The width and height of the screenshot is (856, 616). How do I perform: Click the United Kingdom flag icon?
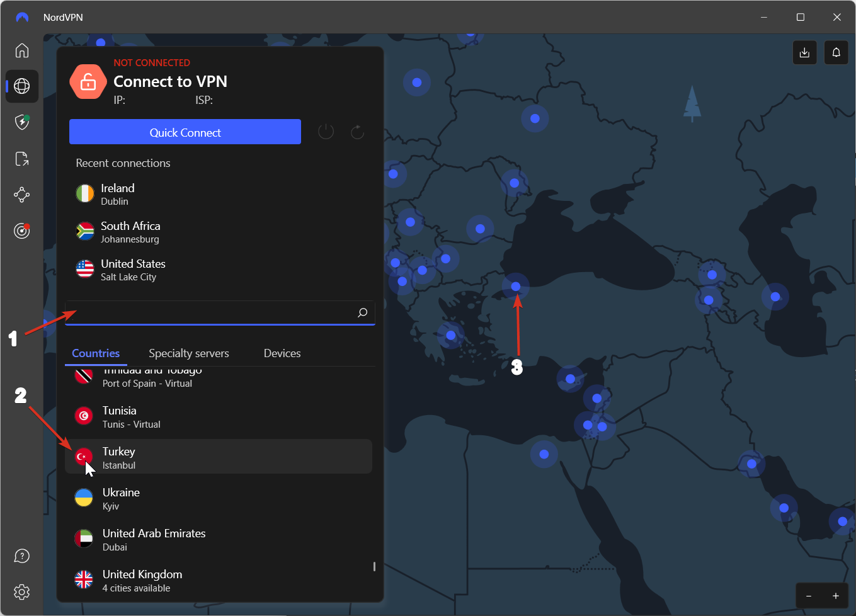pos(84,579)
